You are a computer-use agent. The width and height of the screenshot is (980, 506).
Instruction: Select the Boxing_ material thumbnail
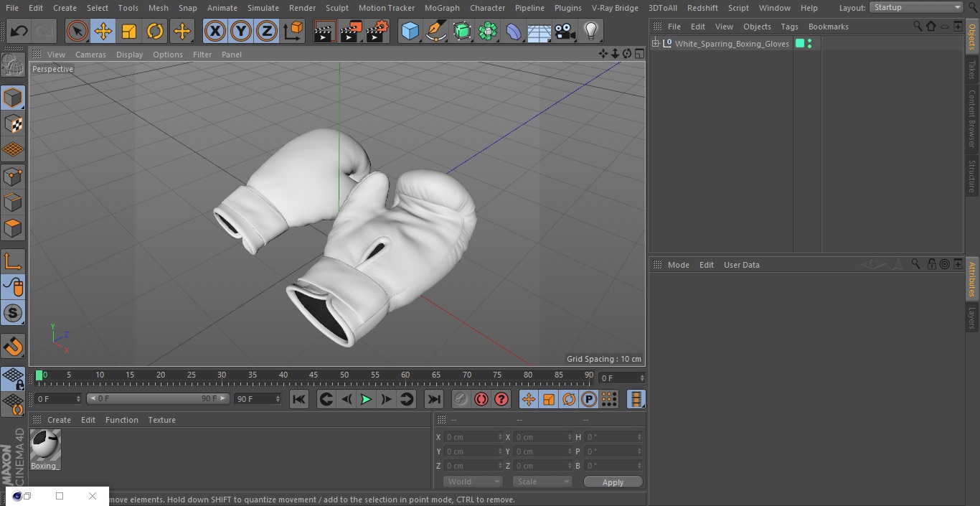[45, 450]
